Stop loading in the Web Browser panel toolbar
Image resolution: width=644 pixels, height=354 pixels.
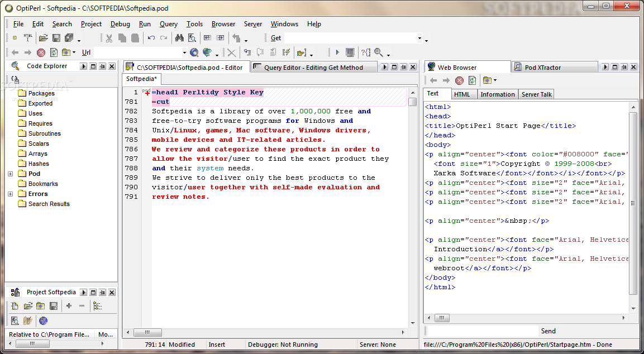(459, 80)
